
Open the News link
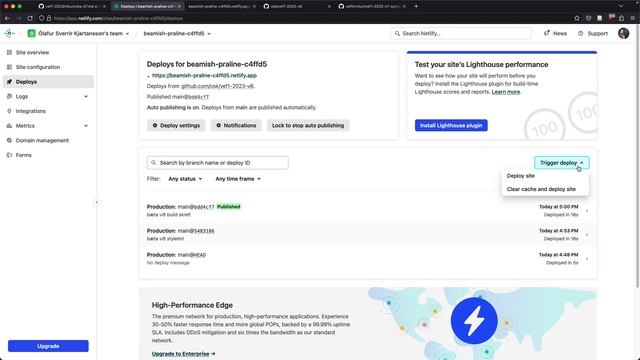pyautogui.click(x=556, y=33)
